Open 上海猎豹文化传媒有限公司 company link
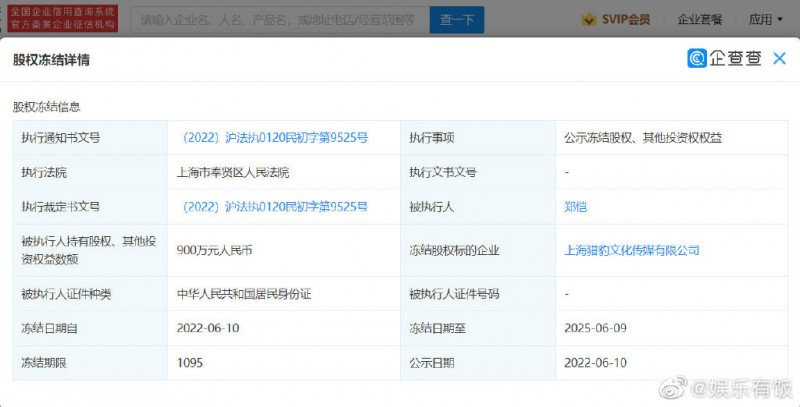Viewport: 800px width, 407px height. click(632, 250)
